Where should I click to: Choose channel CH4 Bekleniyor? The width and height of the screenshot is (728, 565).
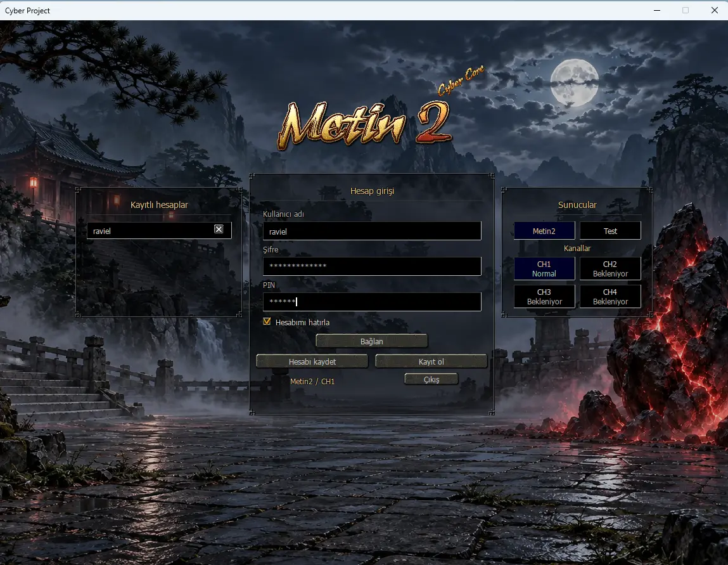pyautogui.click(x=610, y=296)
